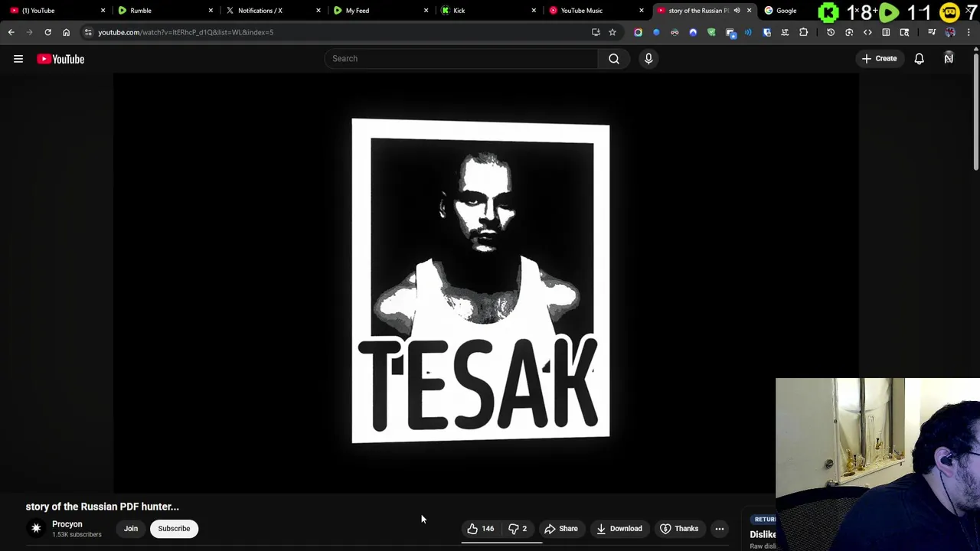Click the browser forward arrow

(30, 32)
